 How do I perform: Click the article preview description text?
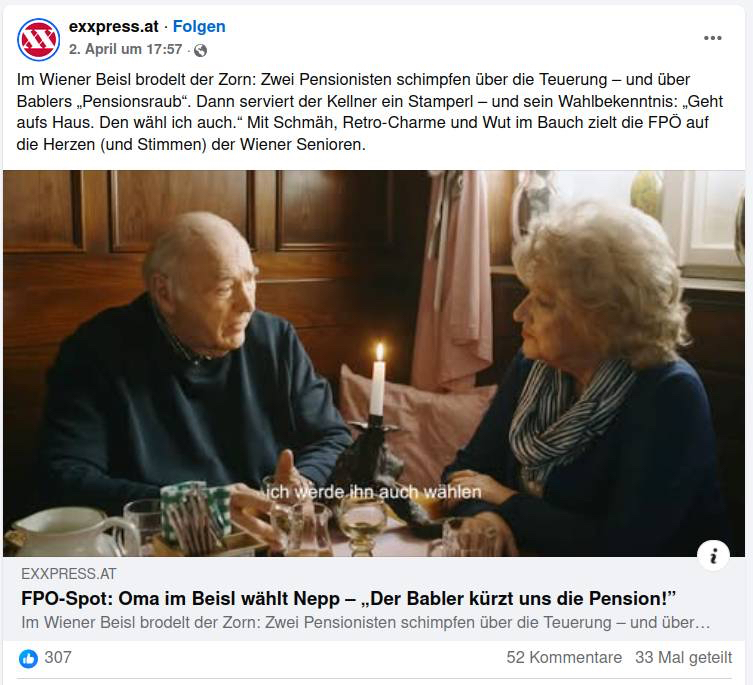365,623
